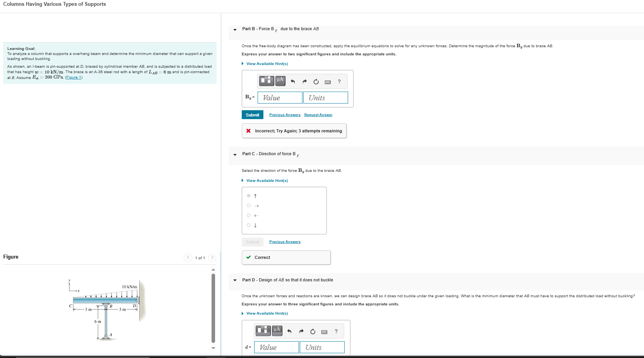Screen dimensions: 644x358
Task: Redo entry in Part D answer box
Action: [301, 331]
